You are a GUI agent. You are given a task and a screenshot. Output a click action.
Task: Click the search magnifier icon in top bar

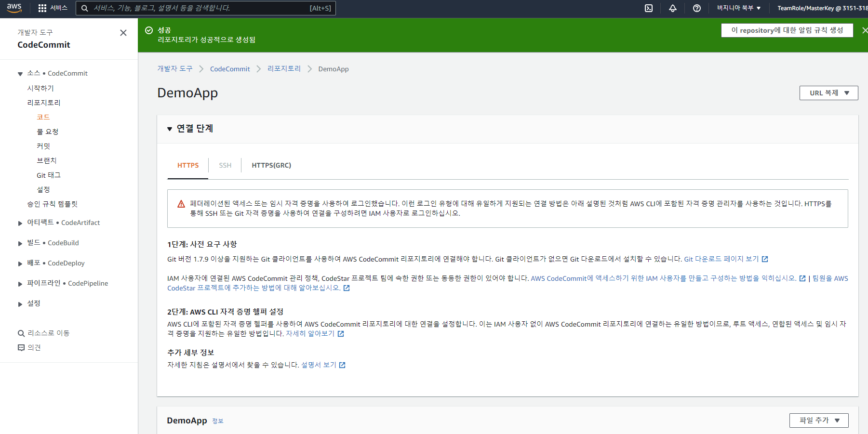(85, 8)
